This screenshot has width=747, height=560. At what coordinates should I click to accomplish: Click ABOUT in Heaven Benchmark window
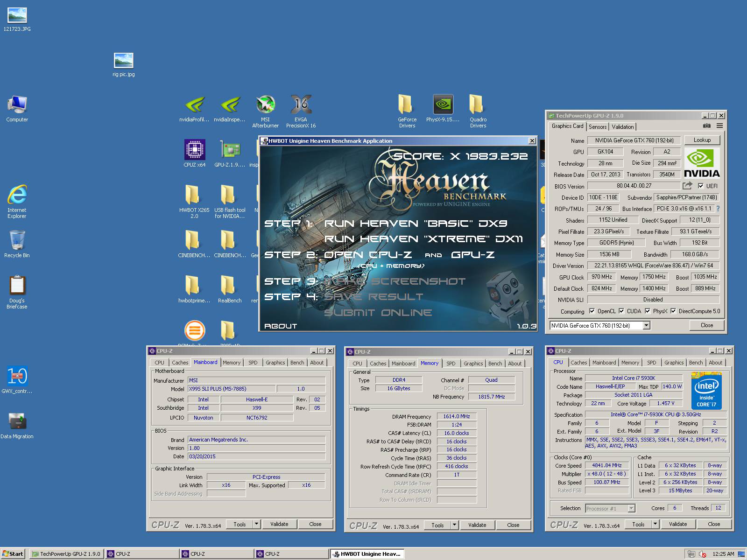(281, 326)
